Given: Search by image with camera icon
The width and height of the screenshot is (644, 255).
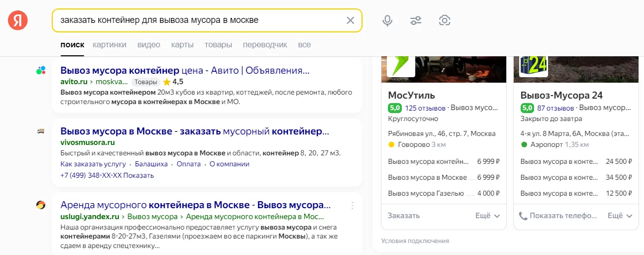Looking at the screenshot, I should pos(445,20).
